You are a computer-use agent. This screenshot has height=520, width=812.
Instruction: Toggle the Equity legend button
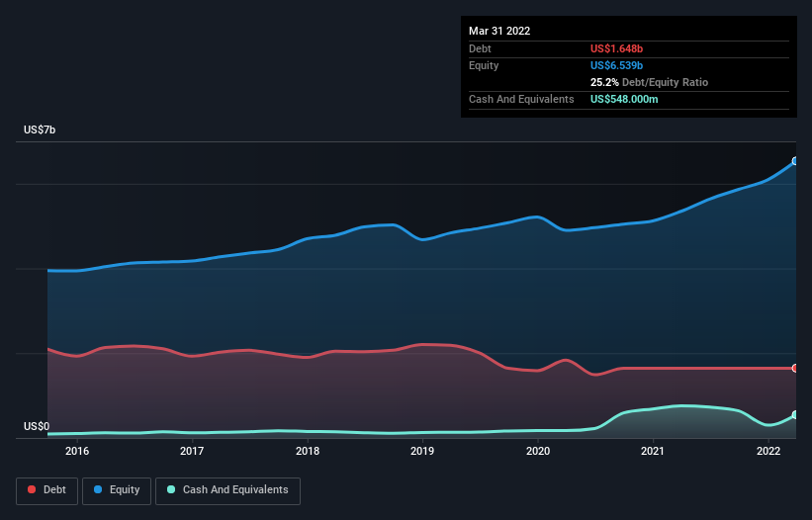[x=117, y=490]
